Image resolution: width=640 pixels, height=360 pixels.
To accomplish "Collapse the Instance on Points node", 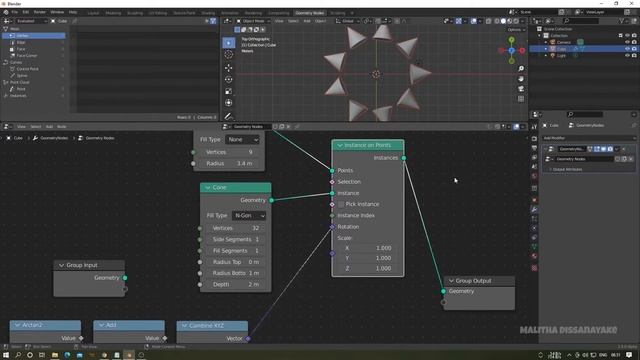I will pyautogui.click(x=340, y=145).
